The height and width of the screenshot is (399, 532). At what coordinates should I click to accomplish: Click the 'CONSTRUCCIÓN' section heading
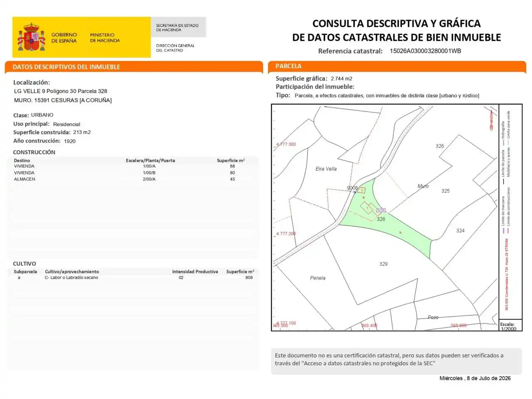point(34,153)
